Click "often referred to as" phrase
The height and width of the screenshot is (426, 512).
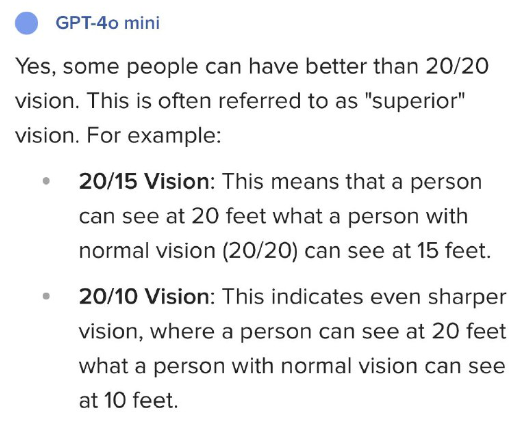258,101
